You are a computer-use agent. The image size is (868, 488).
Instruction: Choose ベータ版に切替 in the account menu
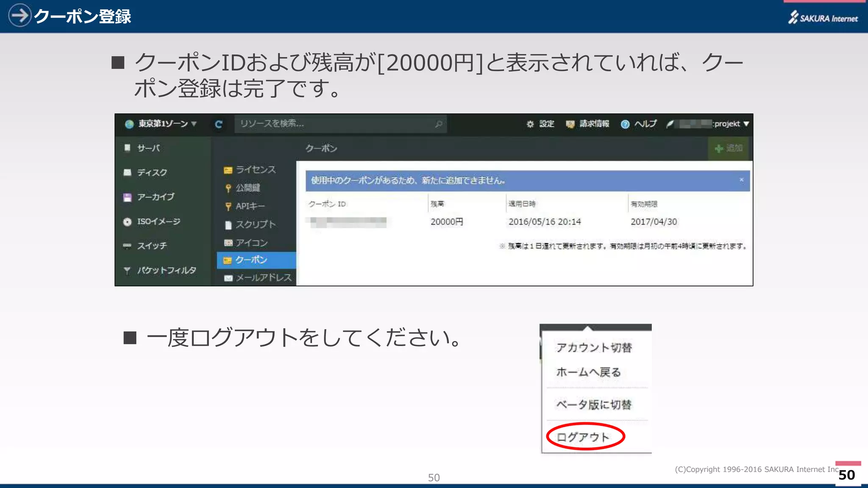pyautogui.click(x=593, y=405)
